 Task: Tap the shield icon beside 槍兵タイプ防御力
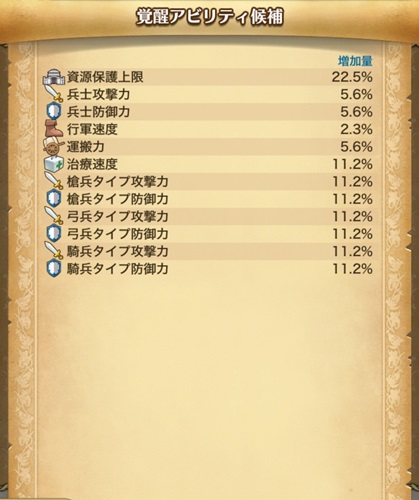tap(54, 198)
